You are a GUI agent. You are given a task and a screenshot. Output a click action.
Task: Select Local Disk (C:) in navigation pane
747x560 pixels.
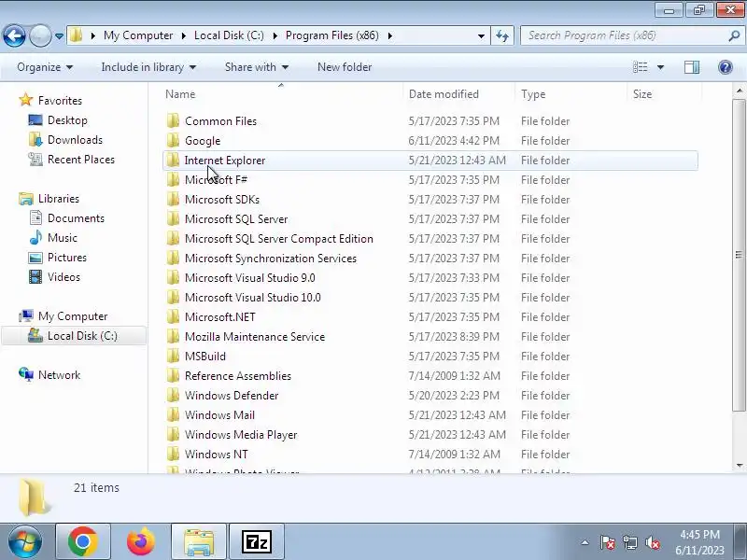tap(73, 336)
